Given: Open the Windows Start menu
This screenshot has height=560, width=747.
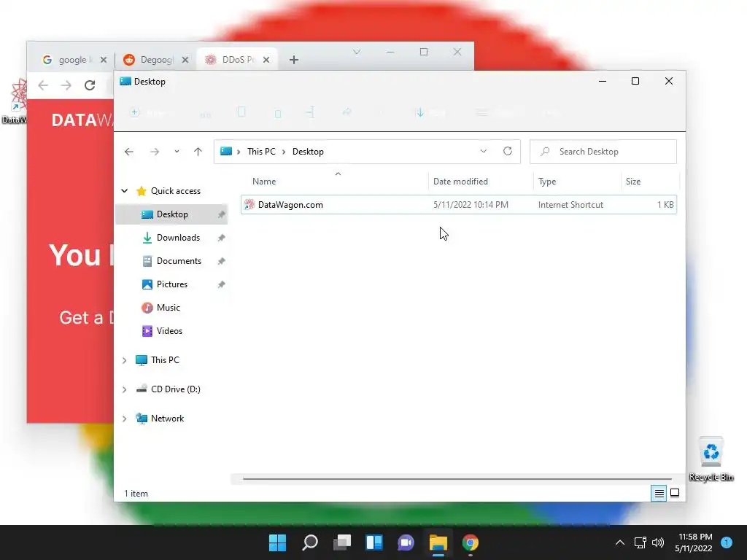Looking at the screenshot, I should 277,542.
